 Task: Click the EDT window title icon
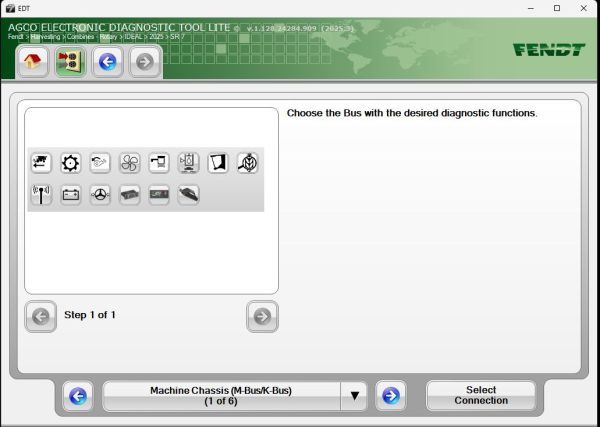pos(10,8)
